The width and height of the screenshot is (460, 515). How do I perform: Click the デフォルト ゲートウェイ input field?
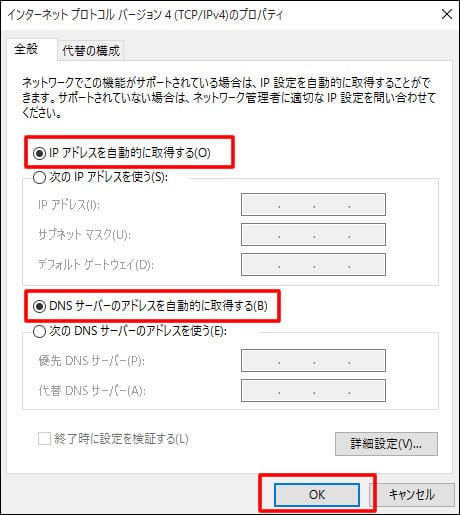[313, 265]
